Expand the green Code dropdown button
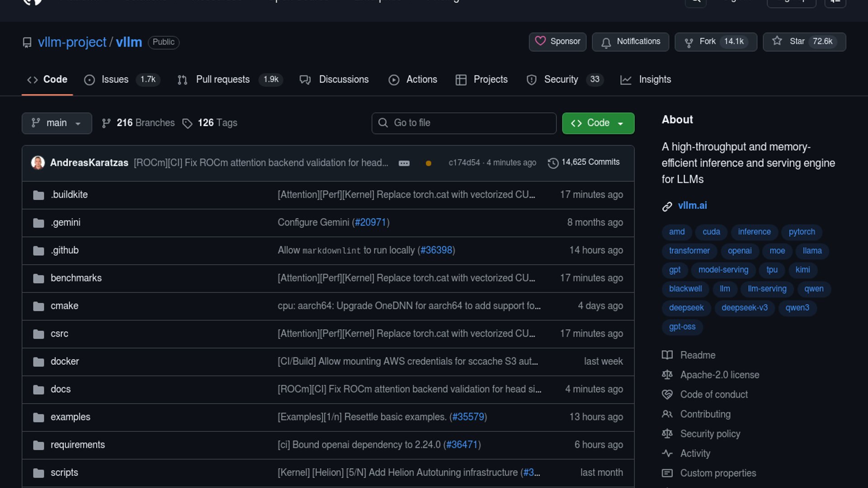 coord(598,123)
